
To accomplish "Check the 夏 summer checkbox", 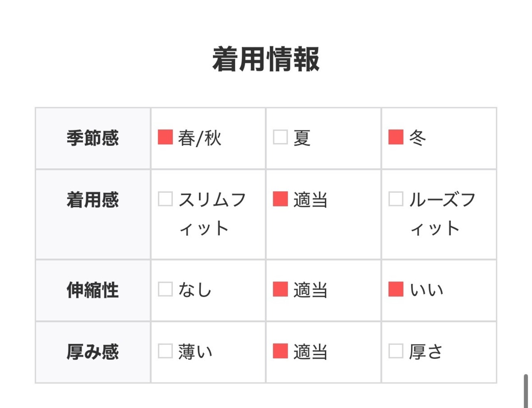I will 280,137.
